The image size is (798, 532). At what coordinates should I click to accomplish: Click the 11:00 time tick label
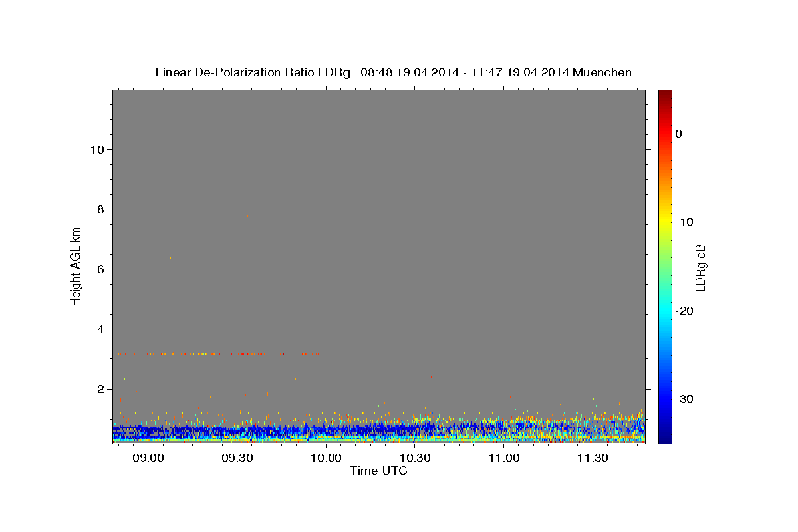point(504,458)
